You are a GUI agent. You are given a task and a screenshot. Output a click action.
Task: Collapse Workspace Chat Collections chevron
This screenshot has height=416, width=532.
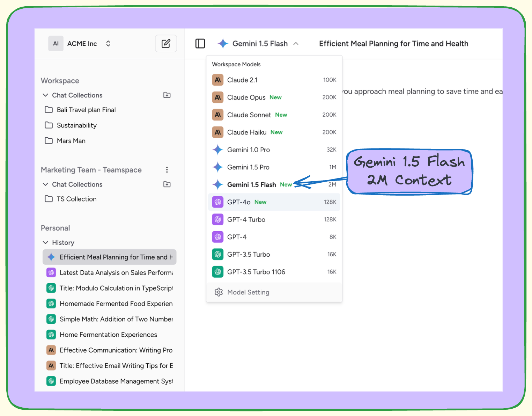(45, 95)
